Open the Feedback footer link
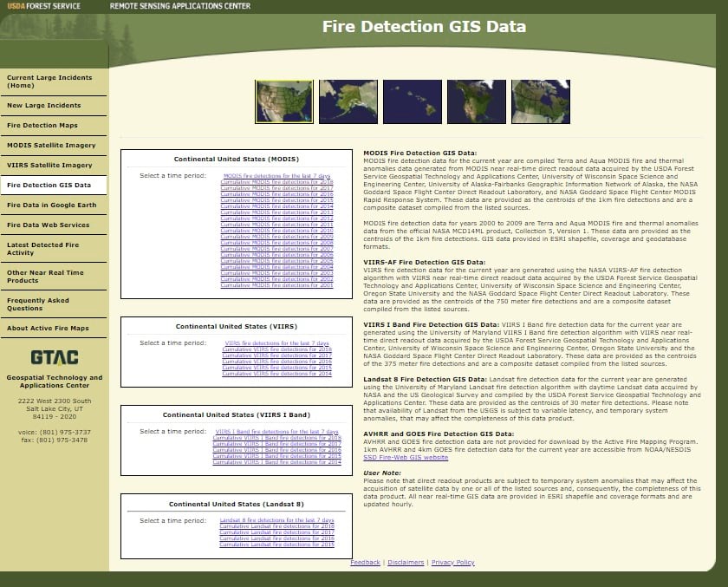728x587 pixels. pos(365,563)
